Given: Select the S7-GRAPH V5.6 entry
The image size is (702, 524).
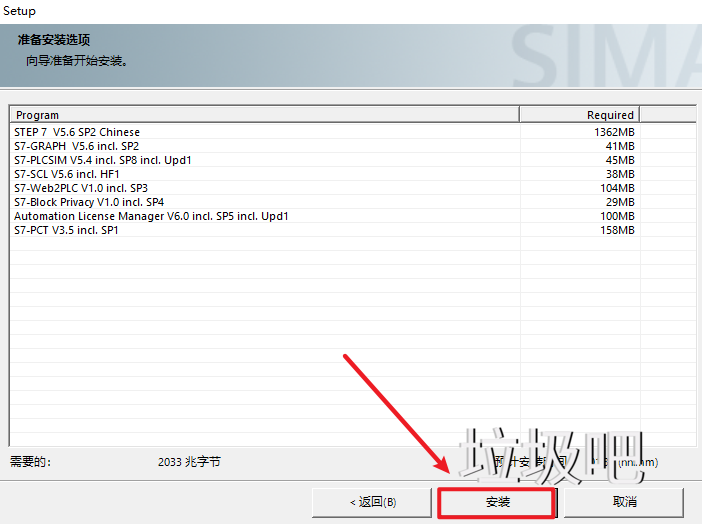Looking at the screenshot, I should tap(76, 146).
